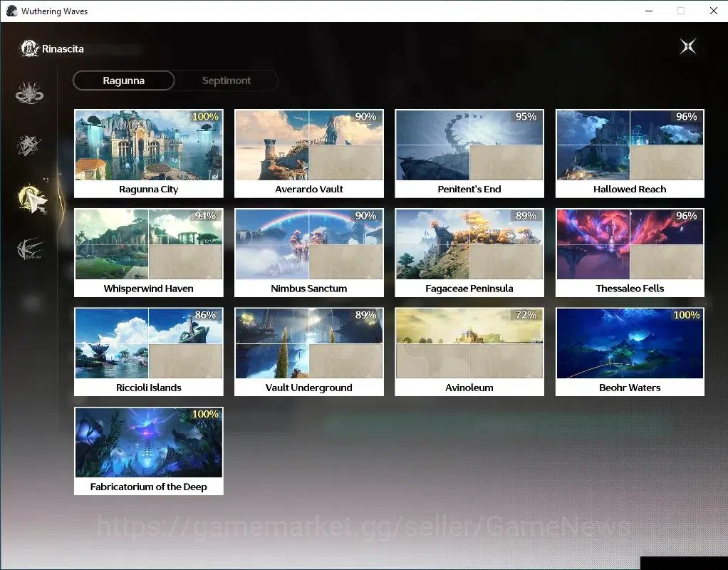Open the Hallowed Reach area card
This screenshot has height=570, width=728.
click(x=630, y=153)
